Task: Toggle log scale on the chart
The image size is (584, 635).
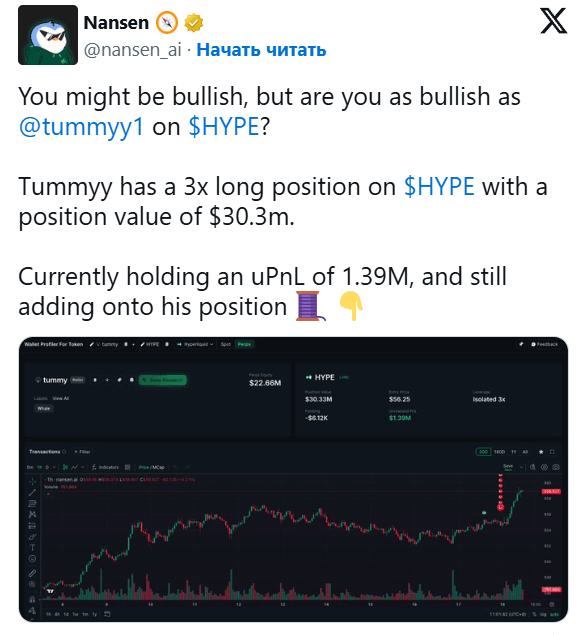Action: click(544, 614)
